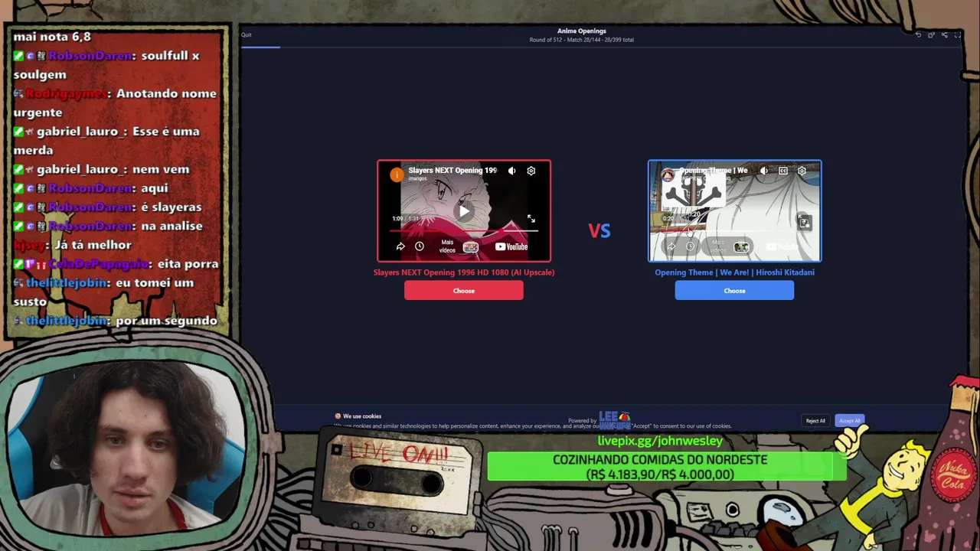Viewport: 980px width, 551px height.
Task: Share the Slayers NEXT video
Action: tap(400, 246)
